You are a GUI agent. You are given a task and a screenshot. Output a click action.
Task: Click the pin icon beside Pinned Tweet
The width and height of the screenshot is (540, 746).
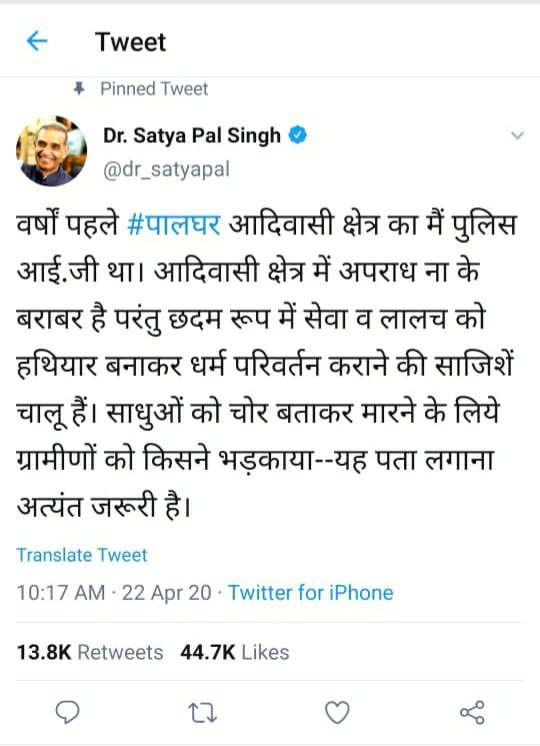[79, 88]
